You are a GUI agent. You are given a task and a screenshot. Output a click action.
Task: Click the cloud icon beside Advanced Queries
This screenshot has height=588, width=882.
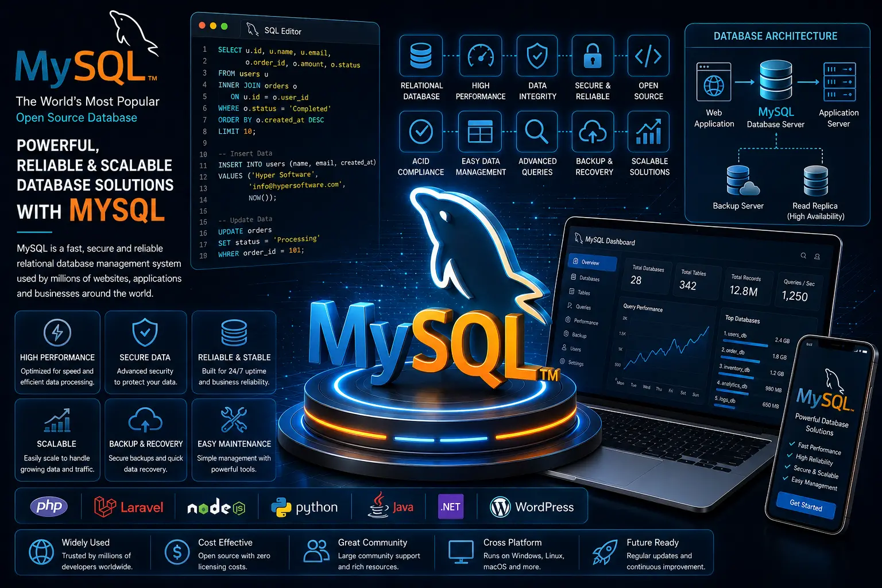593,131
